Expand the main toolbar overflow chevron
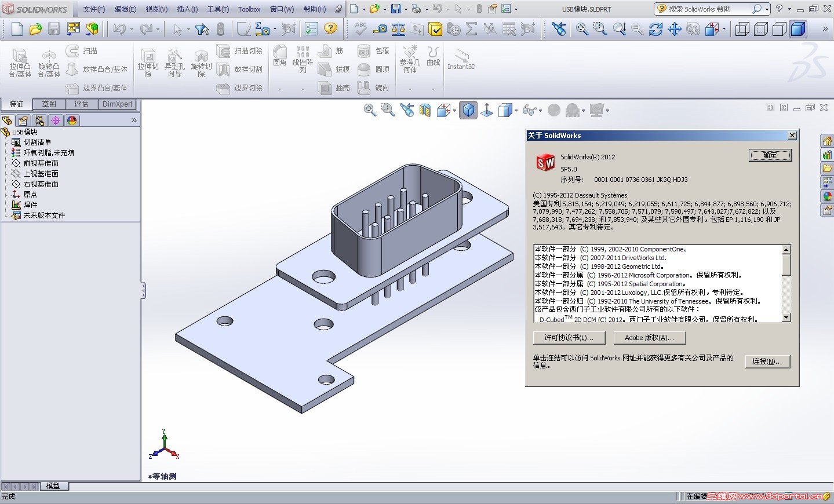The height and width of the screenshot is (504, 834). coord(825,29)
